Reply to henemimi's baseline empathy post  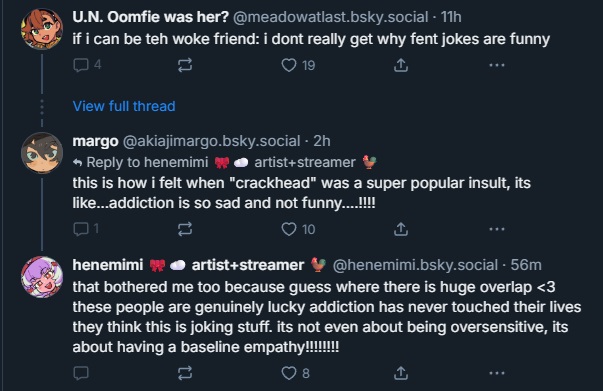point(81,373)
